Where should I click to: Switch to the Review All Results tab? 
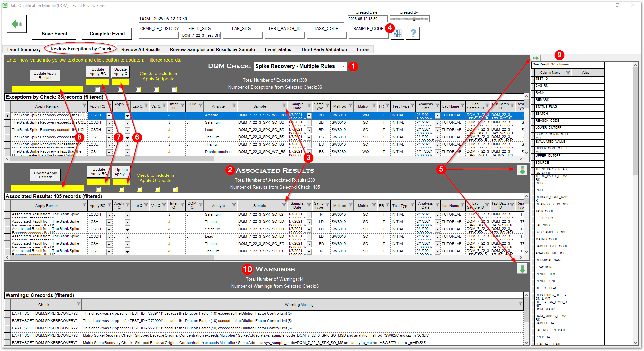click(141, 49)
